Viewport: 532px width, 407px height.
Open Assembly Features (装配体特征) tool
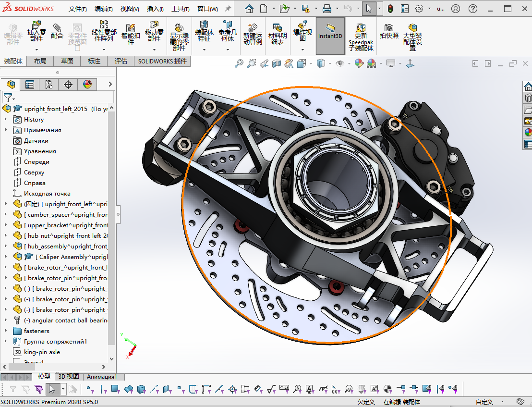(204, 31)
